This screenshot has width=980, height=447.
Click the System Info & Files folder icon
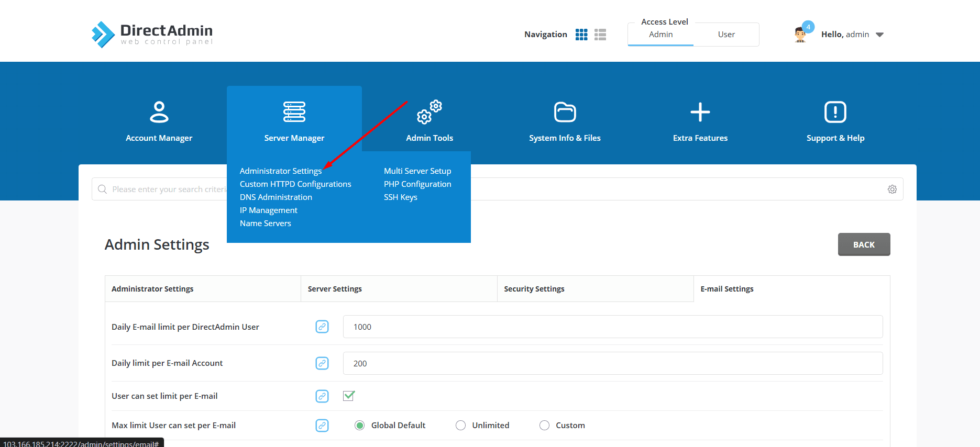(x=565, y=112)
